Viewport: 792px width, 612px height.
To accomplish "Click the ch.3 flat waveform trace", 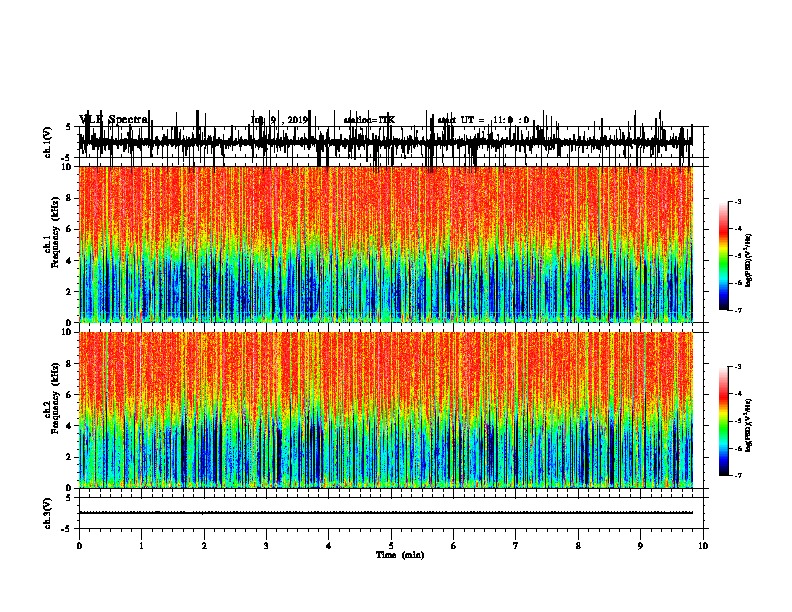I will [386, 513].
